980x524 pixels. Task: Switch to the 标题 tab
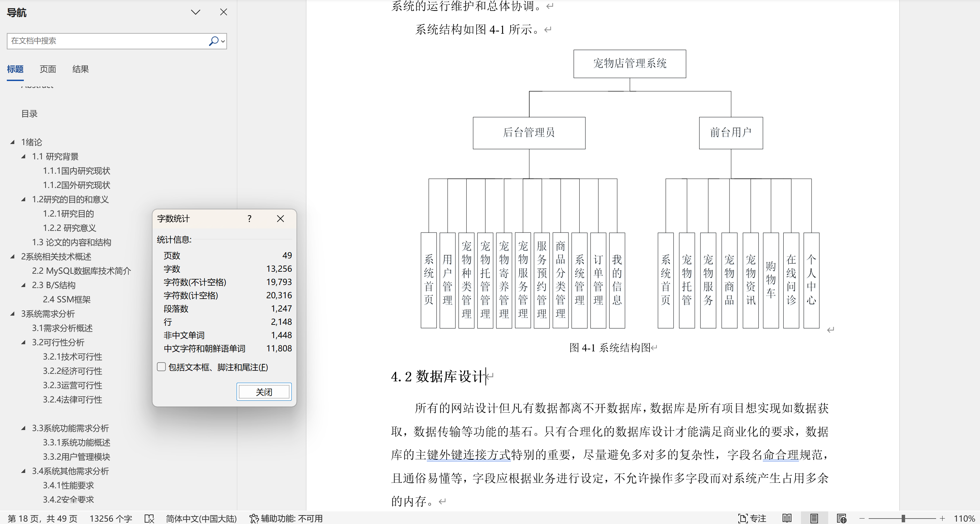pyautogui.click(x=15, y=69)
